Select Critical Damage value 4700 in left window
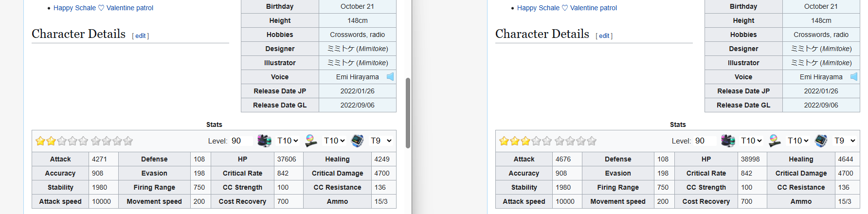Screen dimensions: 868x214 pos(382,173)
